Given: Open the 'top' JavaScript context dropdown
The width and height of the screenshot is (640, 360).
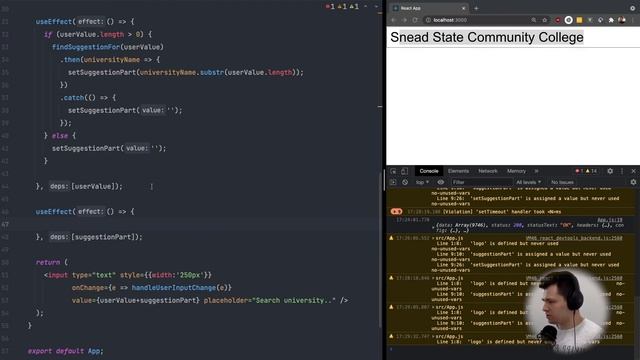Looking at the screenshot, I should [x=422, y=182].
